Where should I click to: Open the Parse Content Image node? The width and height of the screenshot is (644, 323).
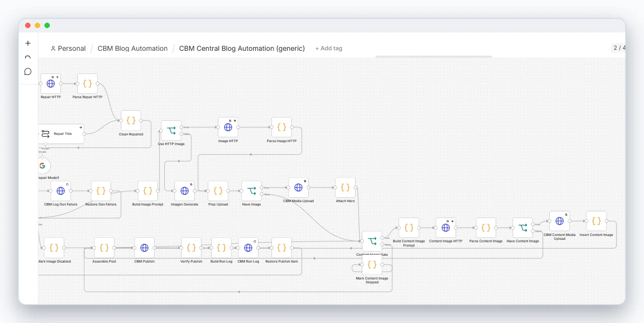click(486, 228)
